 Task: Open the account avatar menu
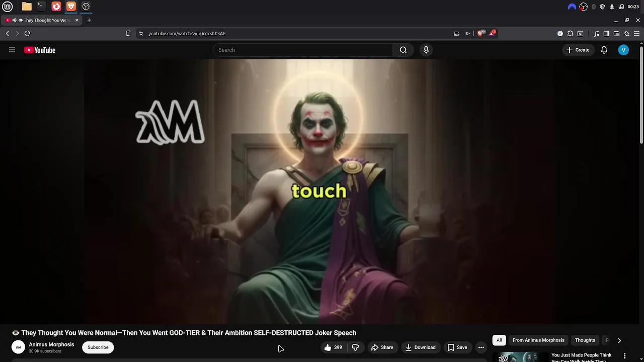pyautogui.click(x=623, y=50)
